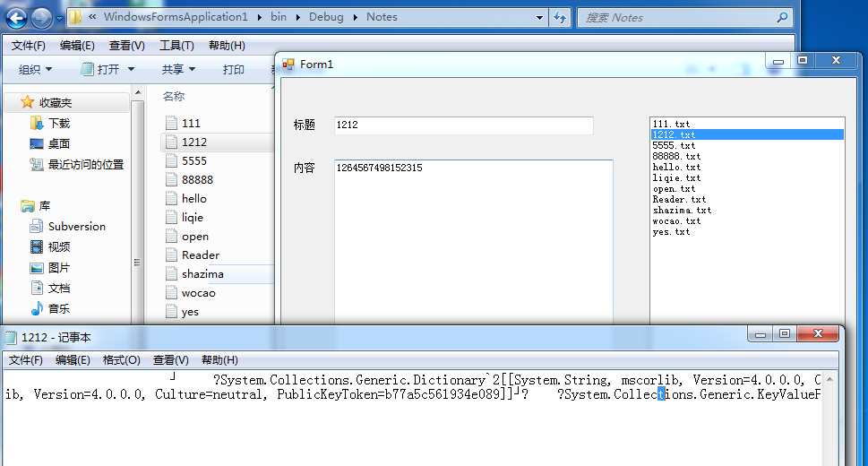Open Notepad 格式(O) menu
The image size is (868, 466).
click(122, 360)
